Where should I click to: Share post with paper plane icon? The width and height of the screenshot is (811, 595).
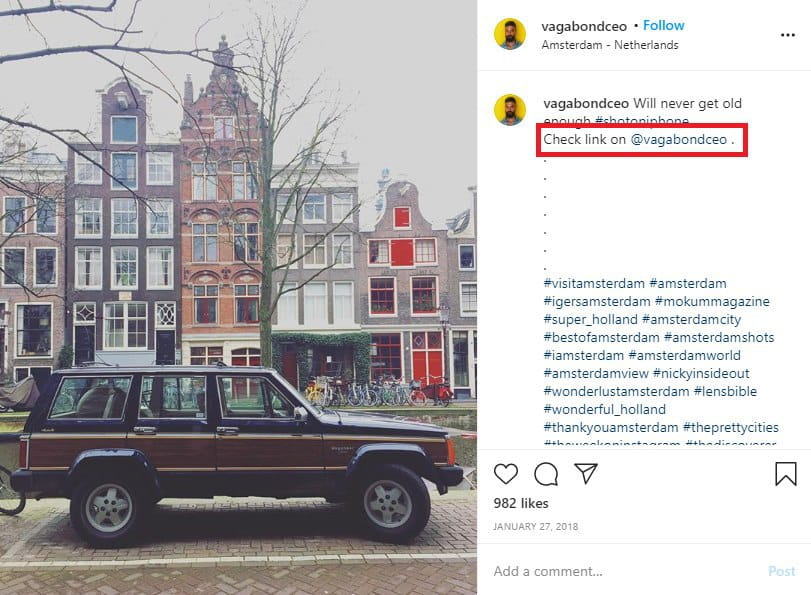point(586,473)
